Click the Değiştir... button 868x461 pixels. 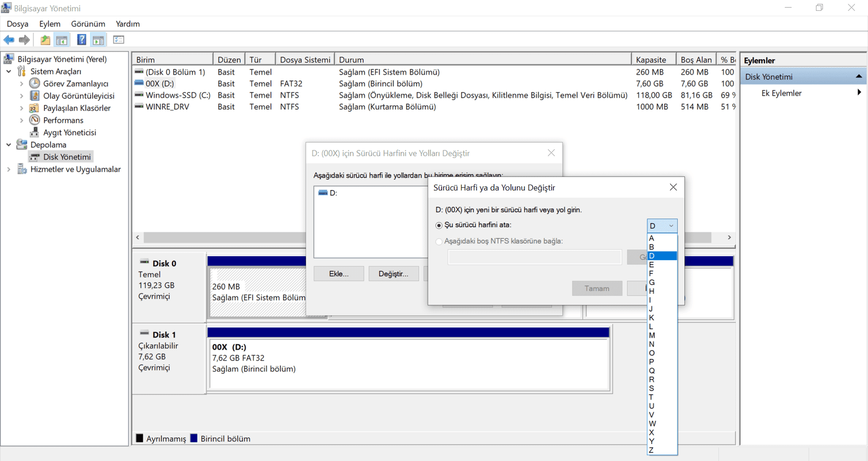pyautogui.click(x=393, y=274)
